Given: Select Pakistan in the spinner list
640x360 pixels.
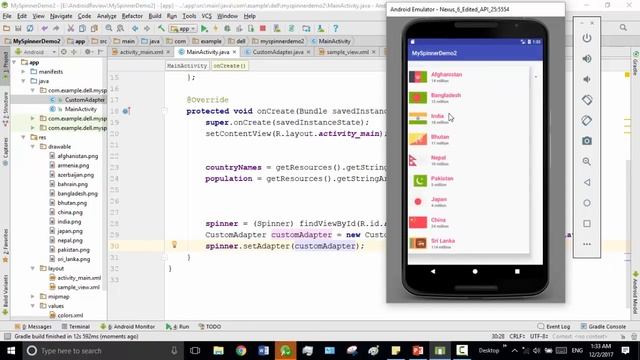Looking at the screenshot, I should pyautogui.click(x=469, y=181).
